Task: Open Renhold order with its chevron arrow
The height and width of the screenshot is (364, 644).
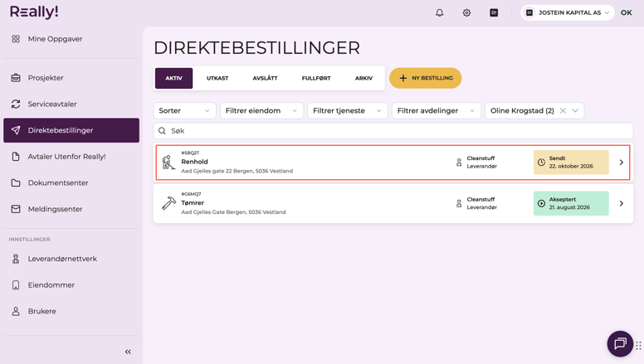Action: [622, 163]
